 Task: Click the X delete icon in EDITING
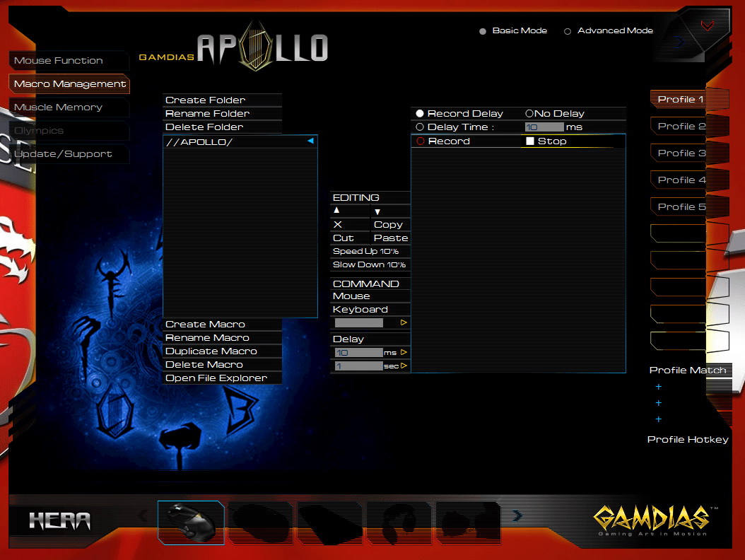pyautogui.click(x=338, y=225)
